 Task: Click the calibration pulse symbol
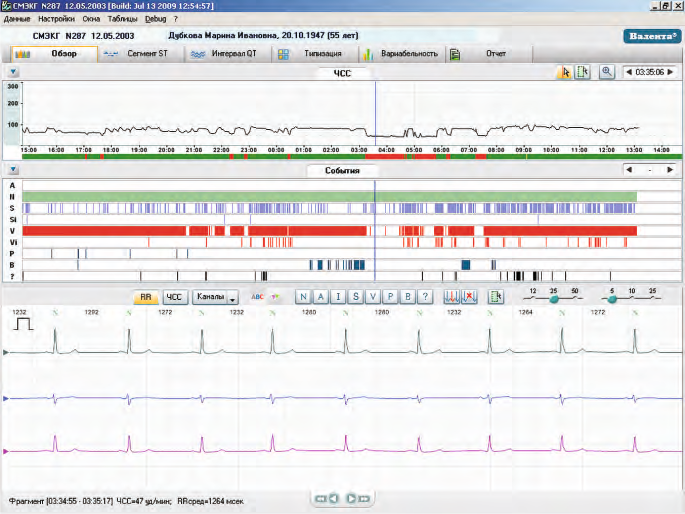[x=23, y=324]
